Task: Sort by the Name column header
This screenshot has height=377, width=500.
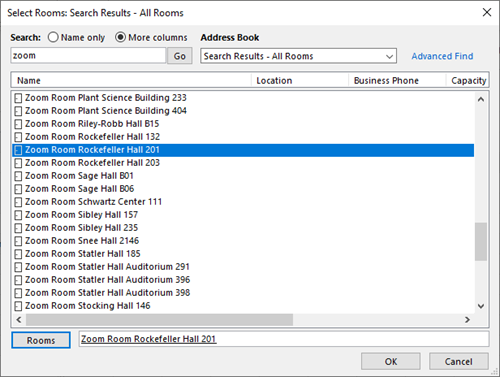Action: point(131,80)
